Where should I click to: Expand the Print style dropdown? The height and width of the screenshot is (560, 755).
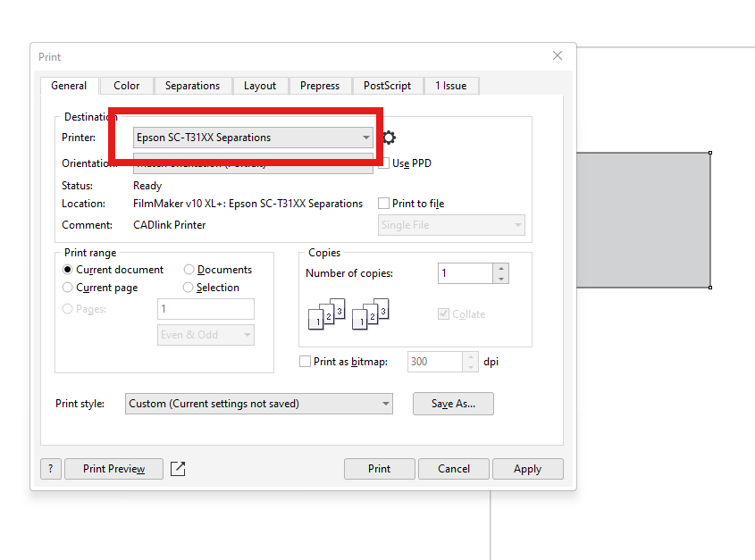click(x=258, y=404)
